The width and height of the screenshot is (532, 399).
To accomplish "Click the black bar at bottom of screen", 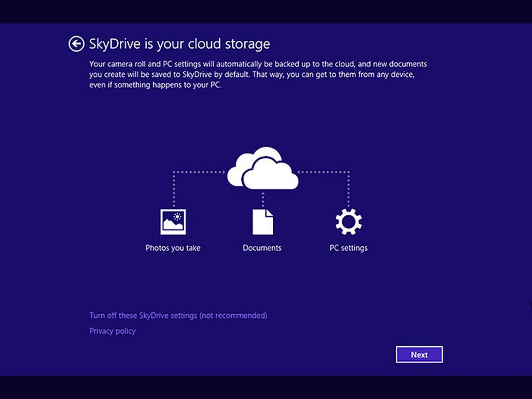I will coord(266,387).
